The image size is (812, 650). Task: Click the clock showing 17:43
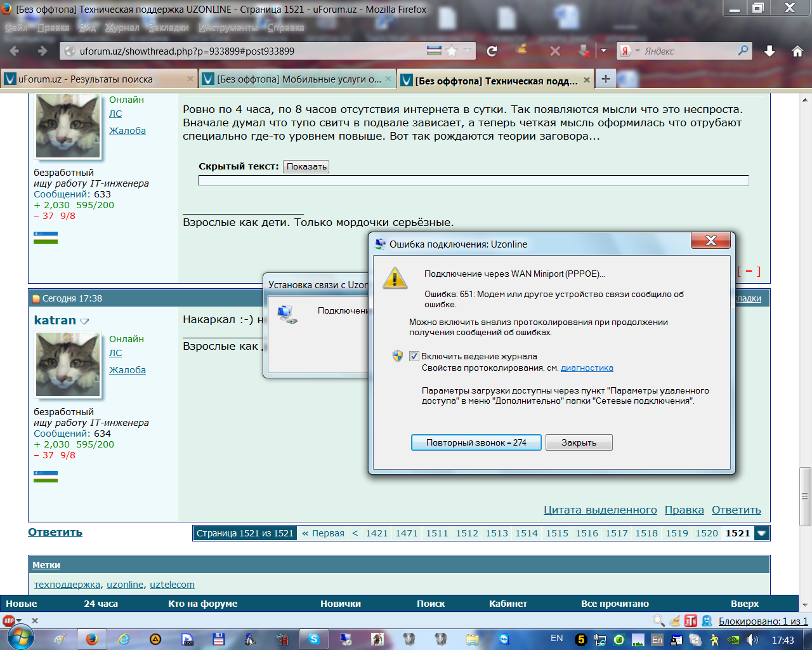(783, 640)
